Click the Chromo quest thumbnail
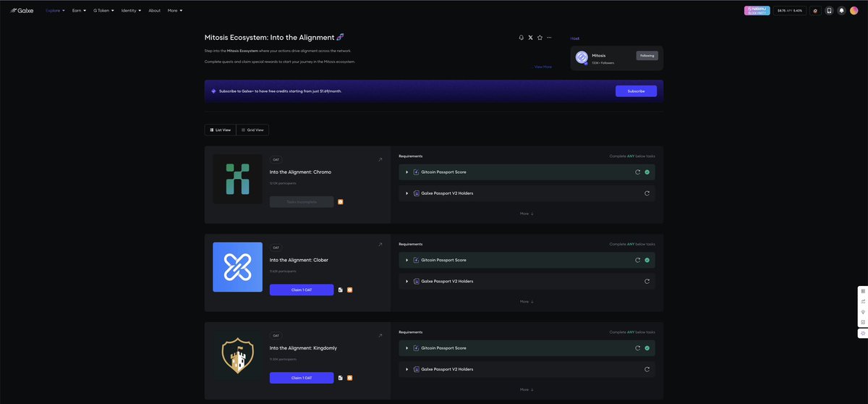This screenshot has height=404, width=868. click(x=237, y=179)
